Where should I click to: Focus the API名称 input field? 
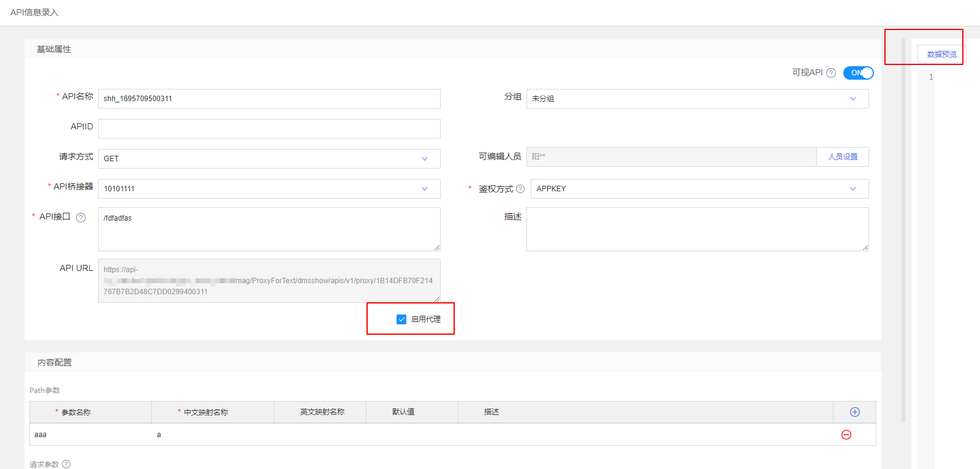click(269, 99)
